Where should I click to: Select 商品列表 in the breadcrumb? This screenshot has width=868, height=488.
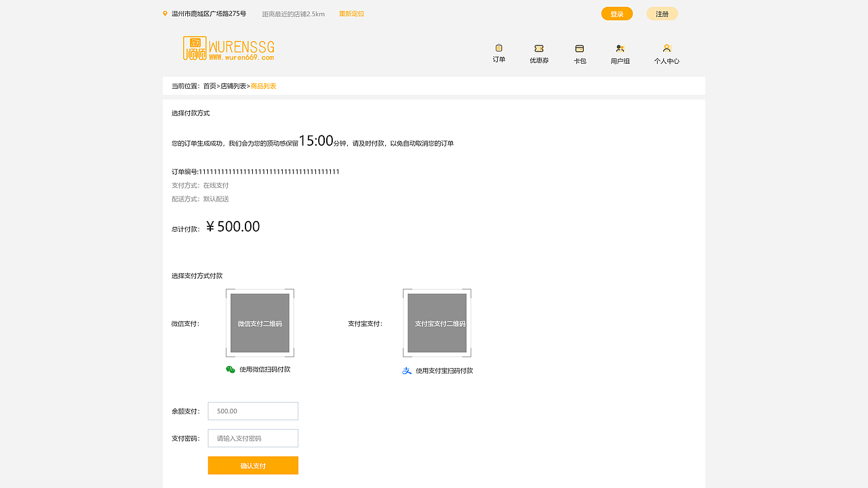(264, 86)
